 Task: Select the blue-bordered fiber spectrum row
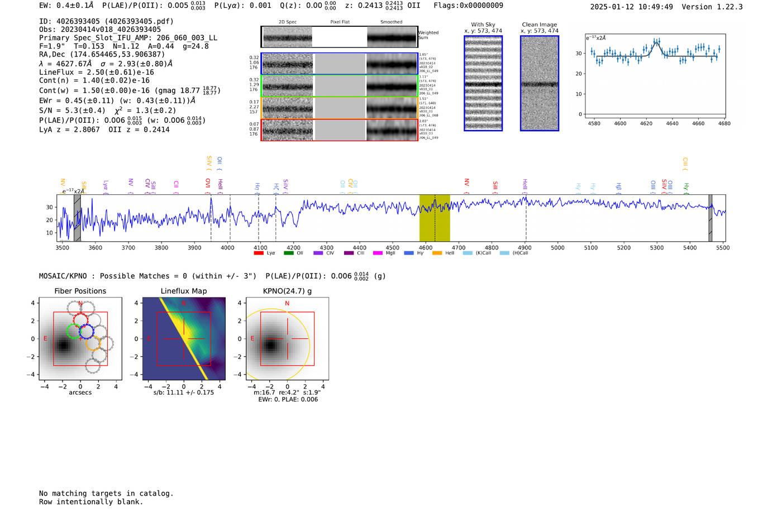pyautogui.click(x=339, y=64)
